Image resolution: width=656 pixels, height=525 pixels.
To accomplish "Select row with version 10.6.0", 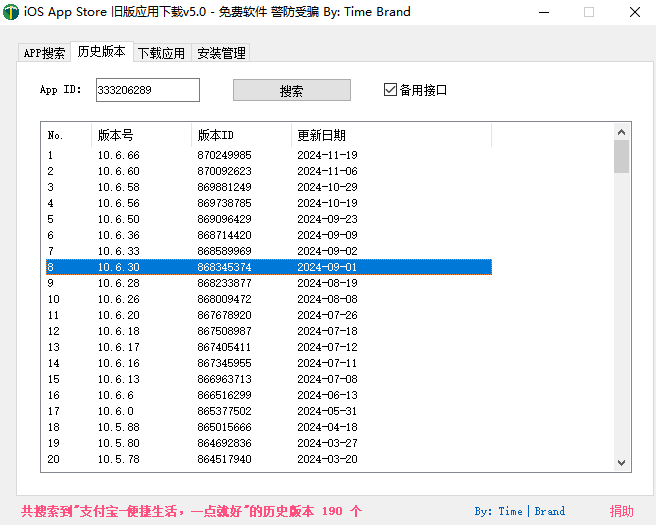I will [x=269, y=411].
